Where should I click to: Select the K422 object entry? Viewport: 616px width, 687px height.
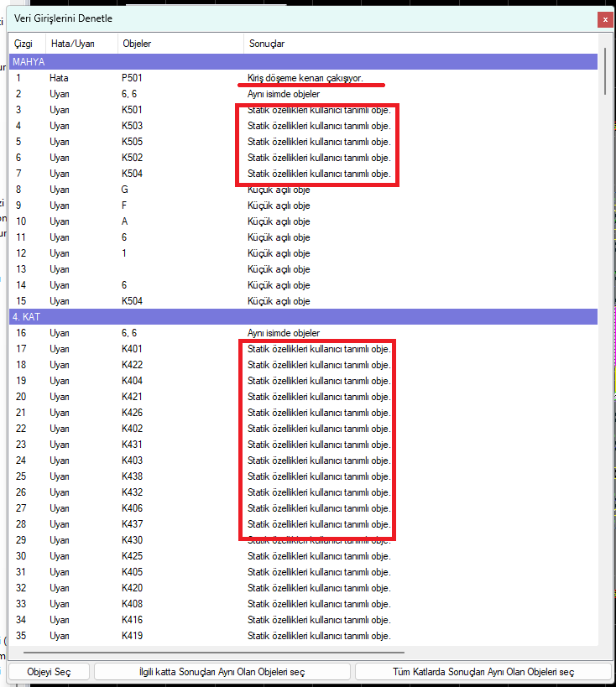coord(132,365)
